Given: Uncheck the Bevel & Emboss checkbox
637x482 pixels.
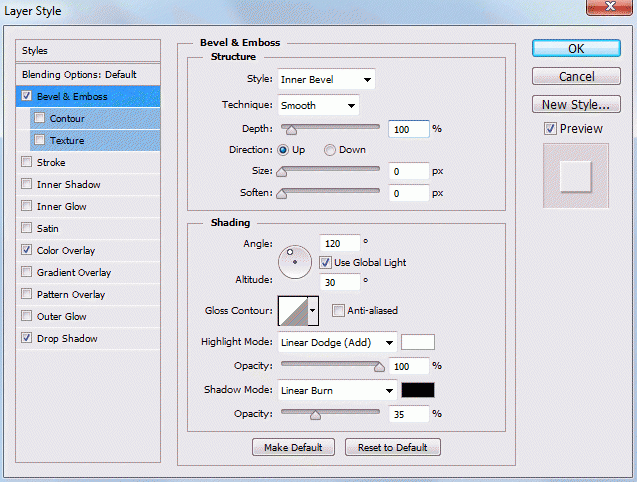Looking at the screenshot, I should (x=26, y=96).
